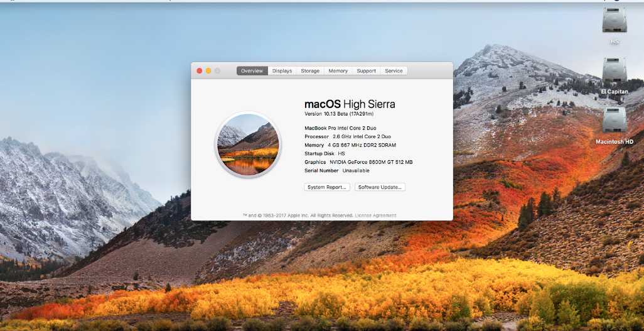The width and height of the screenshot is (644, 331).
Task: Close the About This Mac window
Action: [x=200, y=71]
